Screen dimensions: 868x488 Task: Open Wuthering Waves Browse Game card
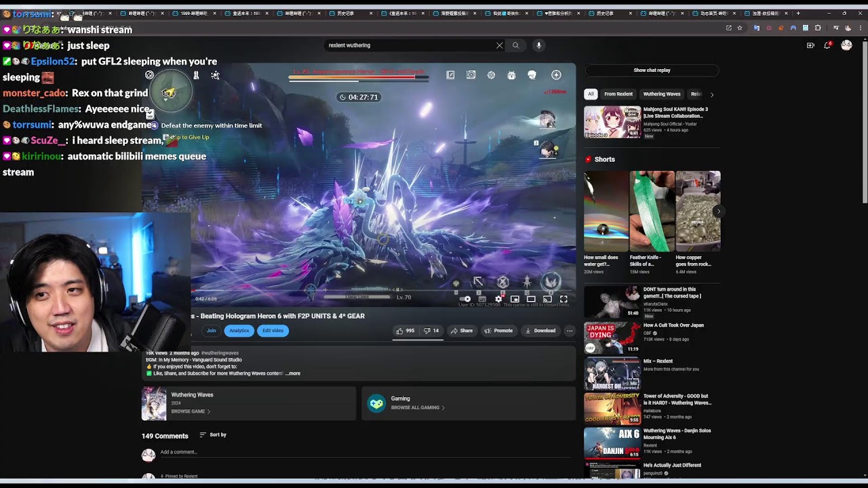coord(248,404)
